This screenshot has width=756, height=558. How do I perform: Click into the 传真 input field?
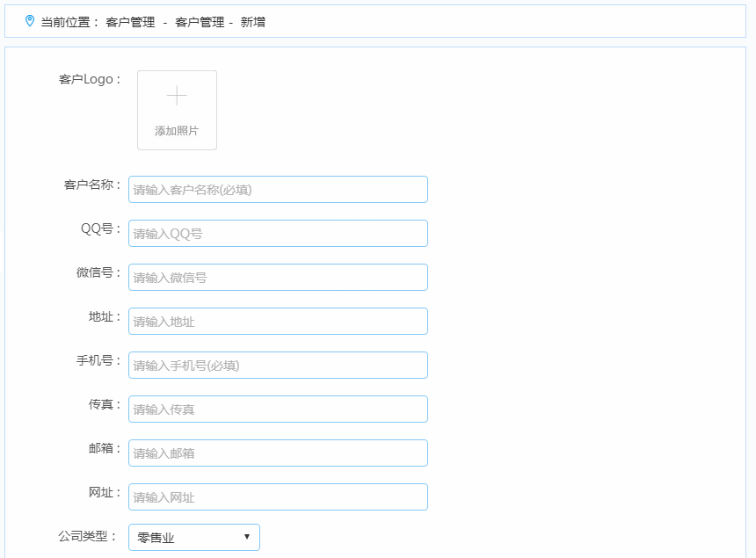(x=278, y=409)
